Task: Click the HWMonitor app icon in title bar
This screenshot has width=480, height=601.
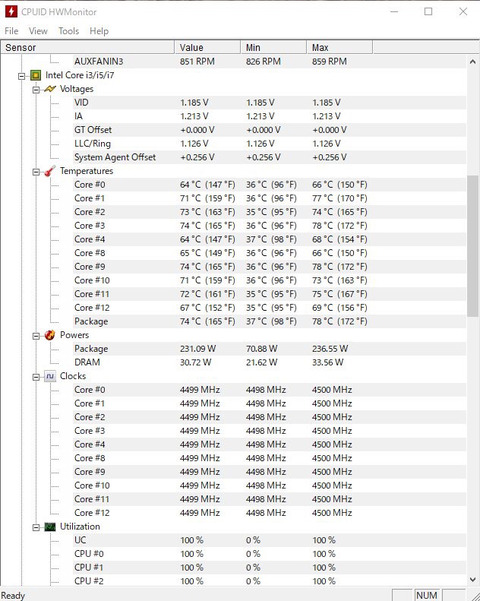Action: [x=11, y=11]
